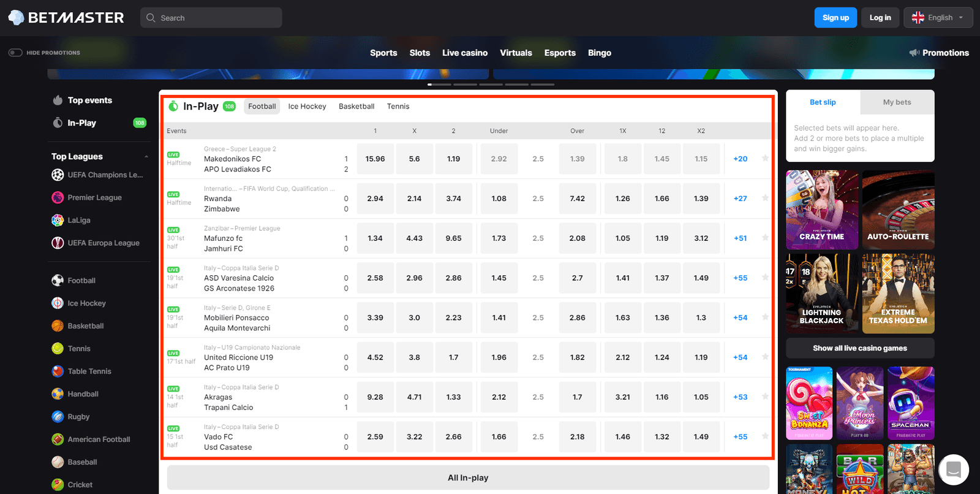The width and height of the screenshot is (980, 494).
Task: Star the Akragas vs Trapani match
Action: pos(765,397)
